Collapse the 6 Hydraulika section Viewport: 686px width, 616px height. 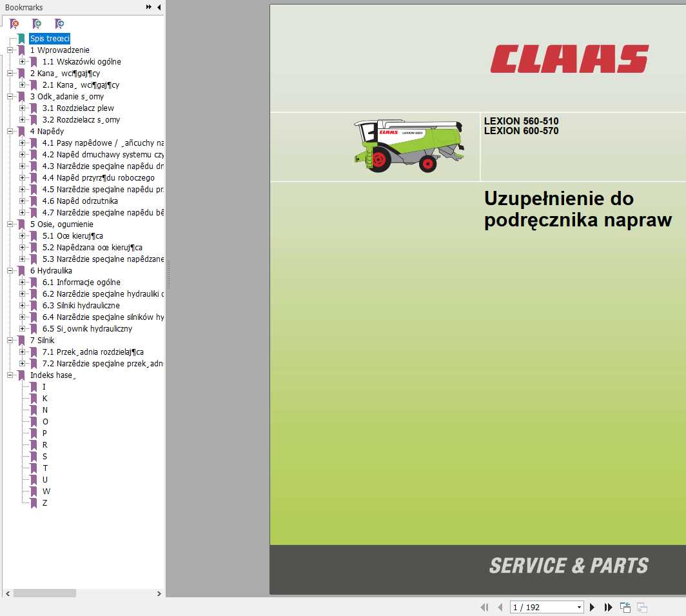coord(10,270)
